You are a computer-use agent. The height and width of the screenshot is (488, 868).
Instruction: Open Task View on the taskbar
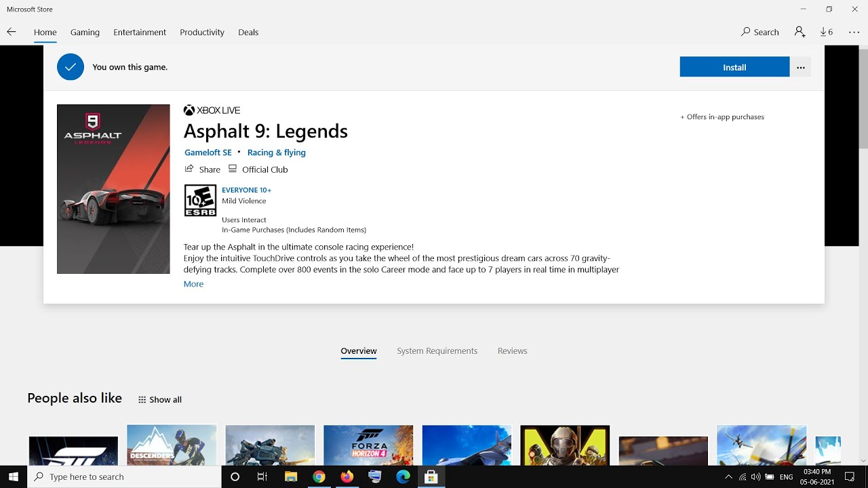tap(262, 477)
